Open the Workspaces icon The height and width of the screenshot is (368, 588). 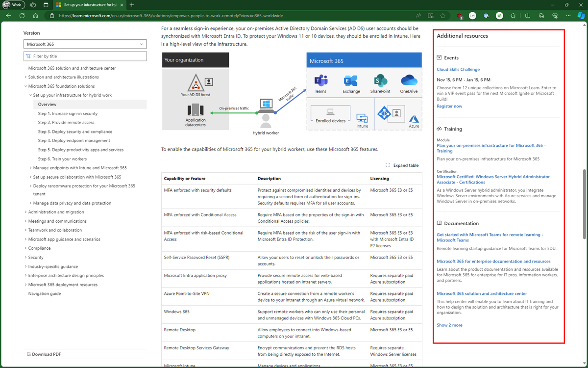coord(33,4)
